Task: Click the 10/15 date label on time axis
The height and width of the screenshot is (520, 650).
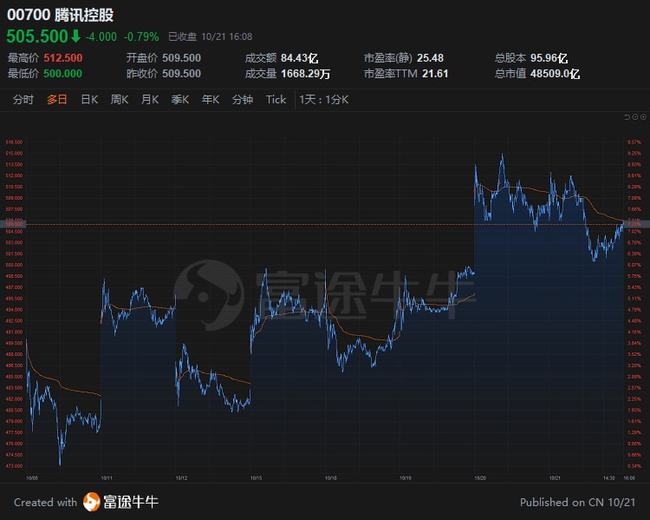Action: [x=256, y=478]
